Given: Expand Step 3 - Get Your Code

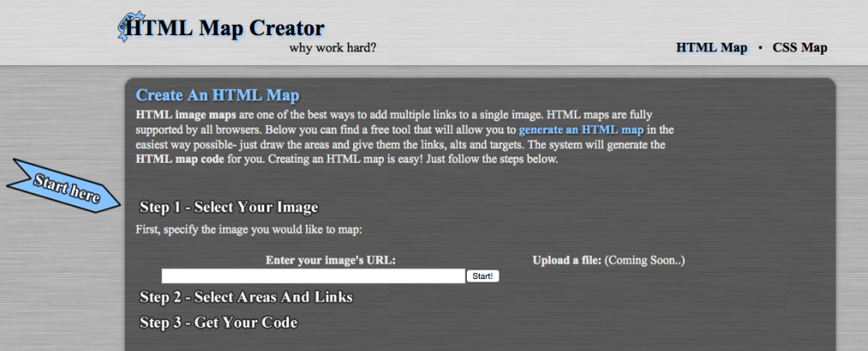Looking at the screenshot, I should tap(219, 323).
